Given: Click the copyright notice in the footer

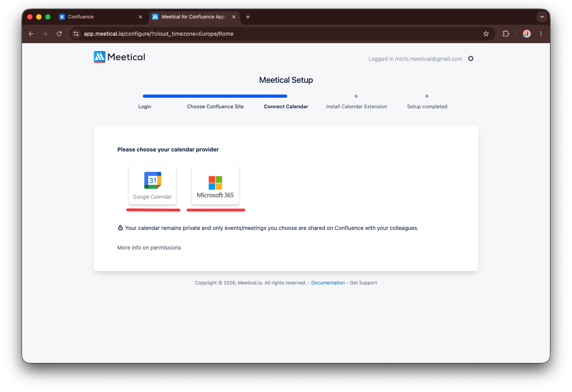Looking at the screenshot, I should (x=251, y=283).
